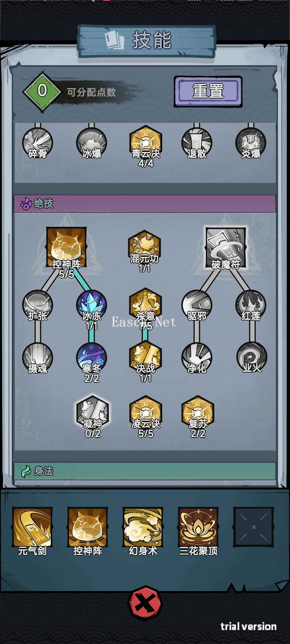
Task: Open the 绝技 section header
Action: click(145, 203)
